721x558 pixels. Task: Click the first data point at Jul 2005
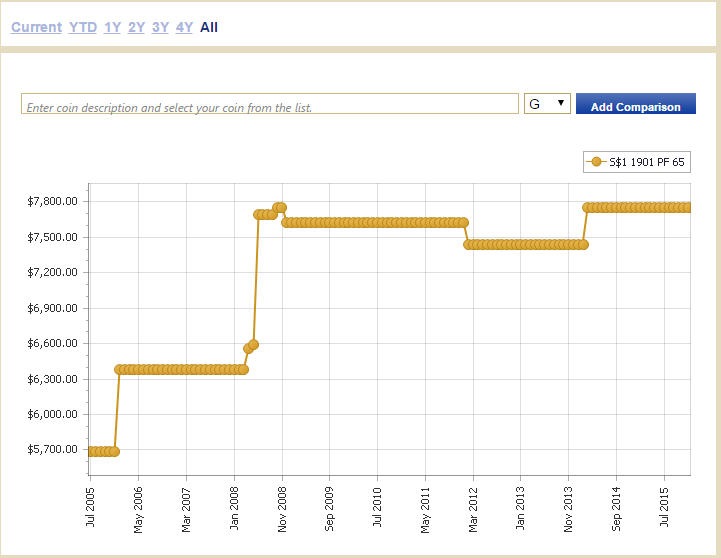tap(91, 451)
